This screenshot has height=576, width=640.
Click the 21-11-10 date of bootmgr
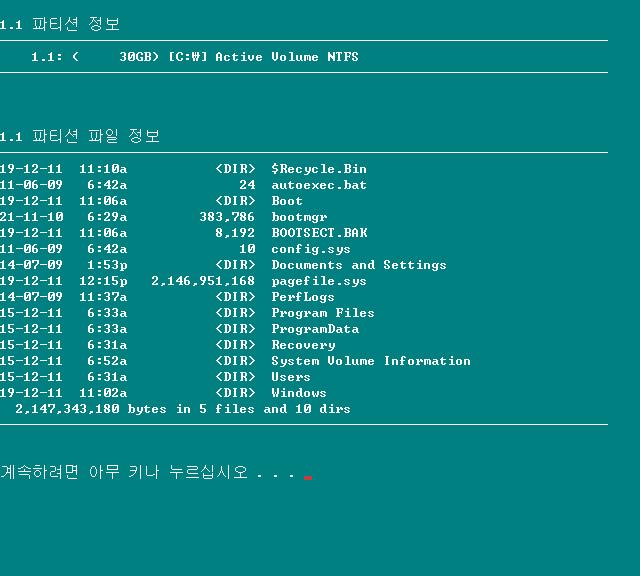pyautogui.click(x=31, y=217)
